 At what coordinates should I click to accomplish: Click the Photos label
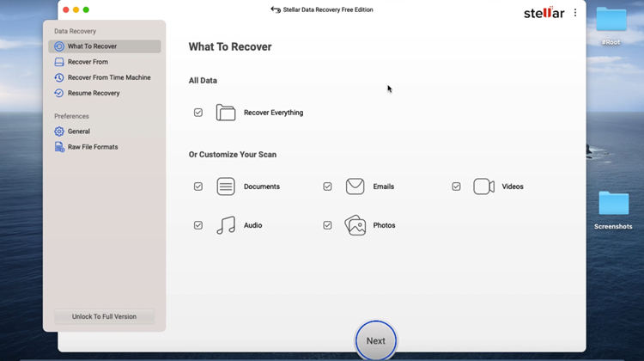coord(384,225)
